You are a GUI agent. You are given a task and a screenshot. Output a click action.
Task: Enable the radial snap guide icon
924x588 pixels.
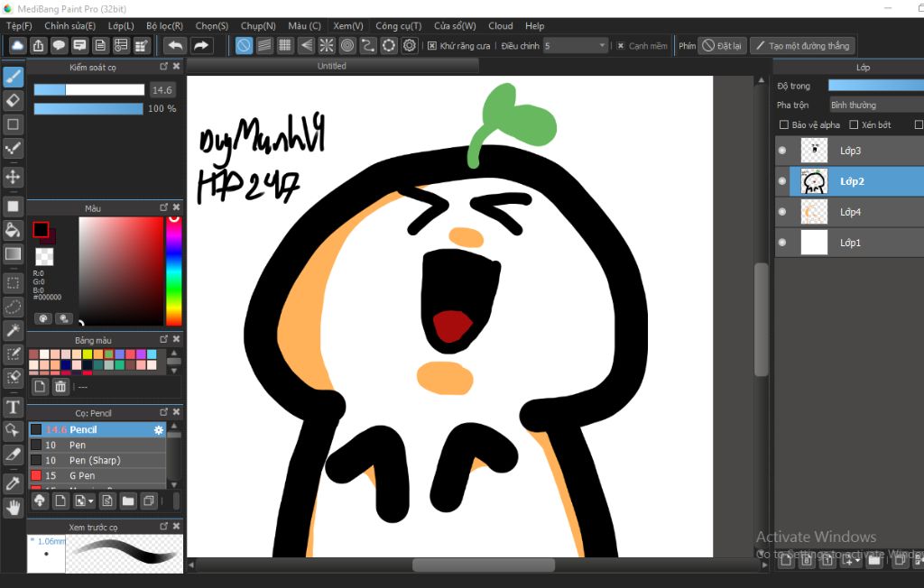point(327,45)
